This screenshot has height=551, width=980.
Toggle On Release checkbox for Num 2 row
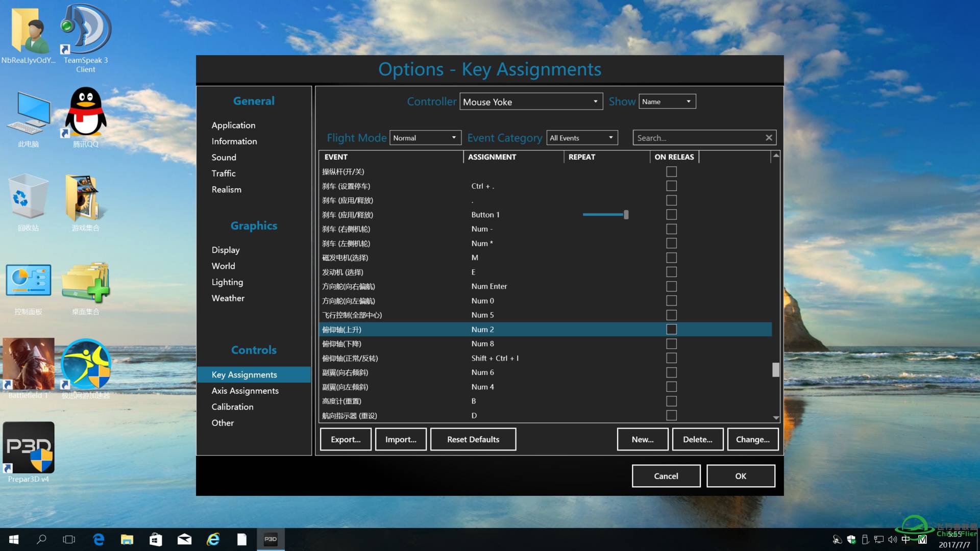671,330
